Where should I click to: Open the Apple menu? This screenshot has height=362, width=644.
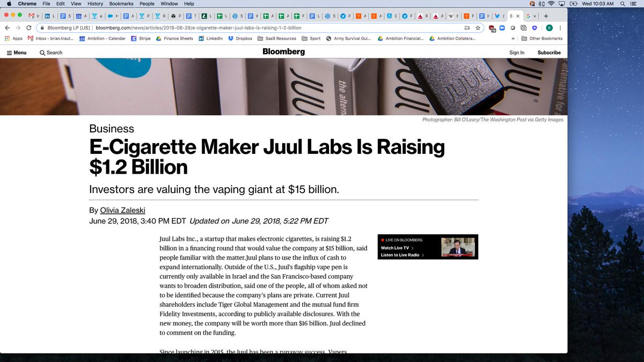pos(9,4)
